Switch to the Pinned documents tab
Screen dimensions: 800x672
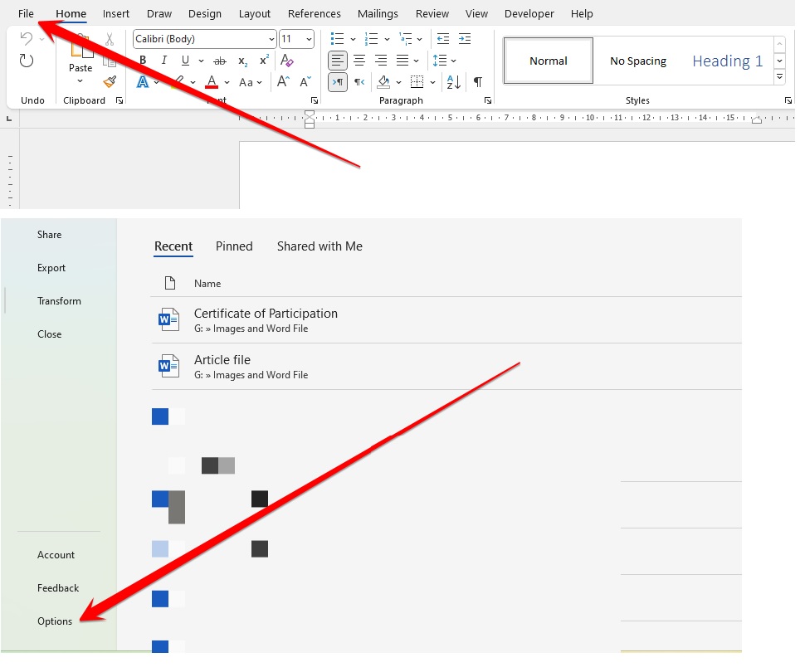(234, 246)
